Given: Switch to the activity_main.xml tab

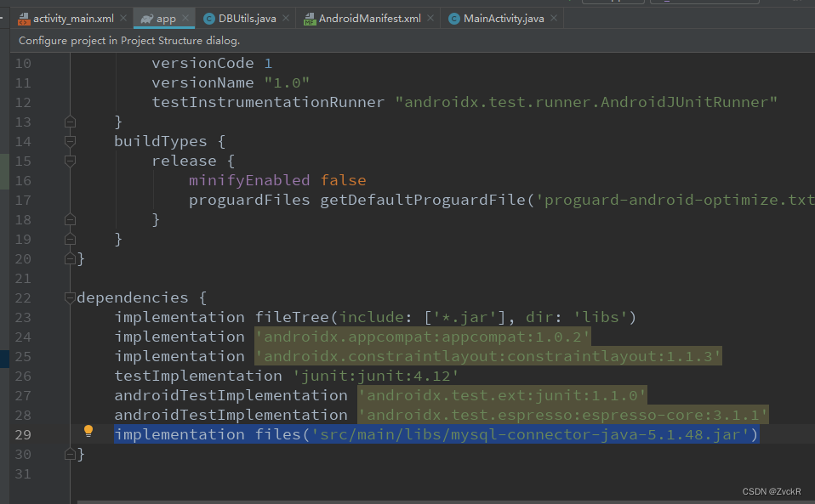Looking at the screenshot, I should [73, 19].
